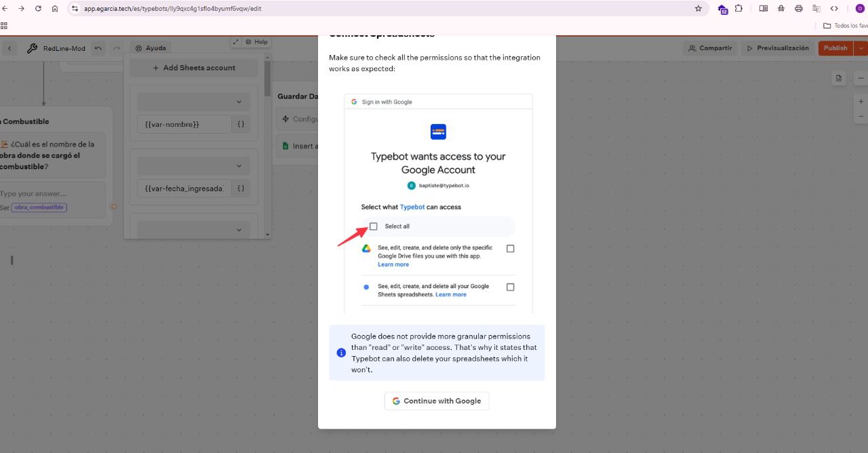The width and height of the screenshot is (868, 453).
Task: Click the Insert Sheets block in Guardar group
Action: point(298,146)
